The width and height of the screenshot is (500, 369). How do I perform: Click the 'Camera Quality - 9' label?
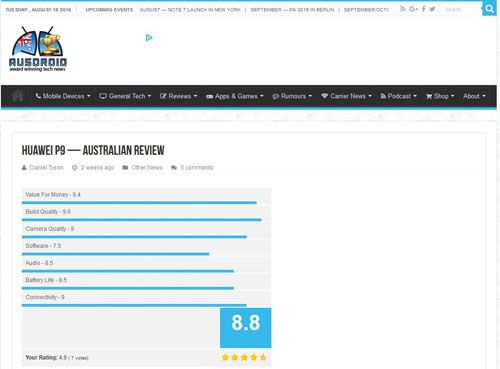pos(50,229)
